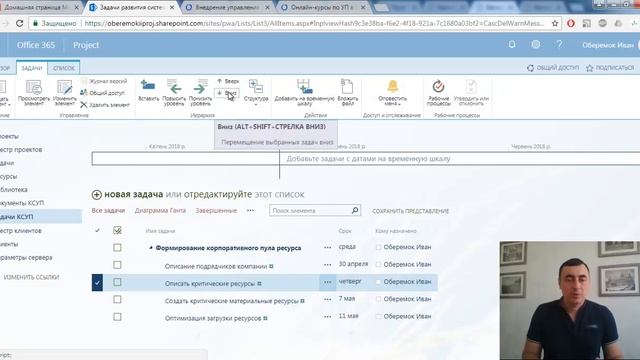This screenshot has height=360, width=640.
Task: Click the Вложить файл ribbon icon
Action: pos(347,87)
